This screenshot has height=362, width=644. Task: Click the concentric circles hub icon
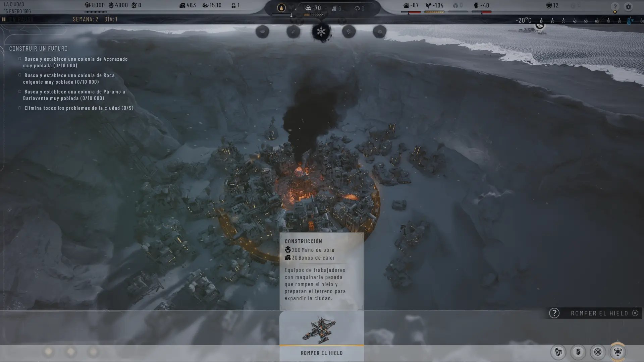point(598,352)
